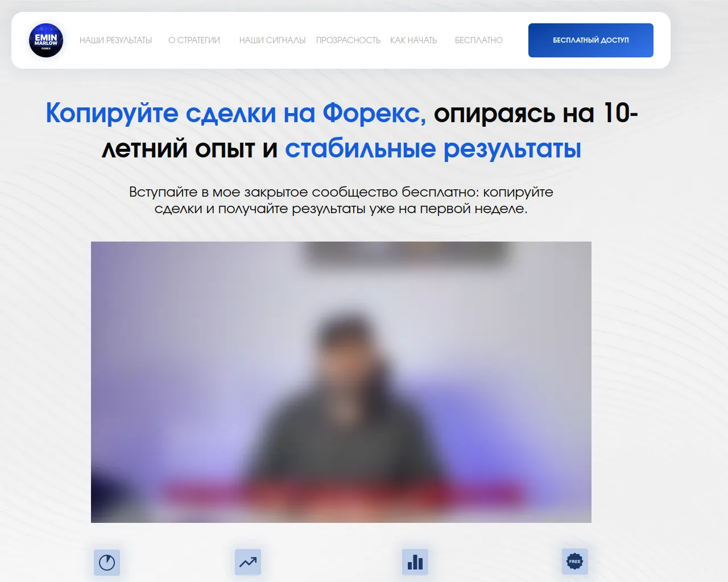Click the БЕСПЛАТНО nav item

click(x=479, y=40)
